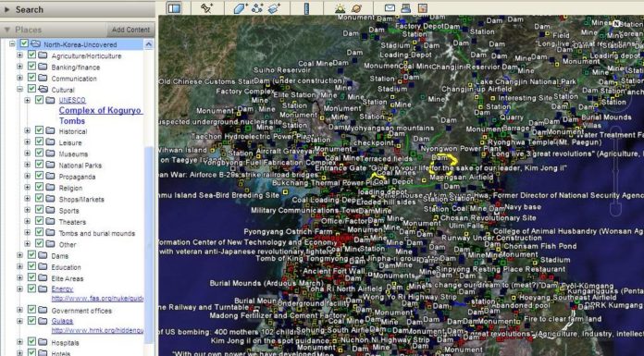Screen dimensions: 644x356
Task: Toggle the UNESCO checkbox
Action: pos(39,100)
